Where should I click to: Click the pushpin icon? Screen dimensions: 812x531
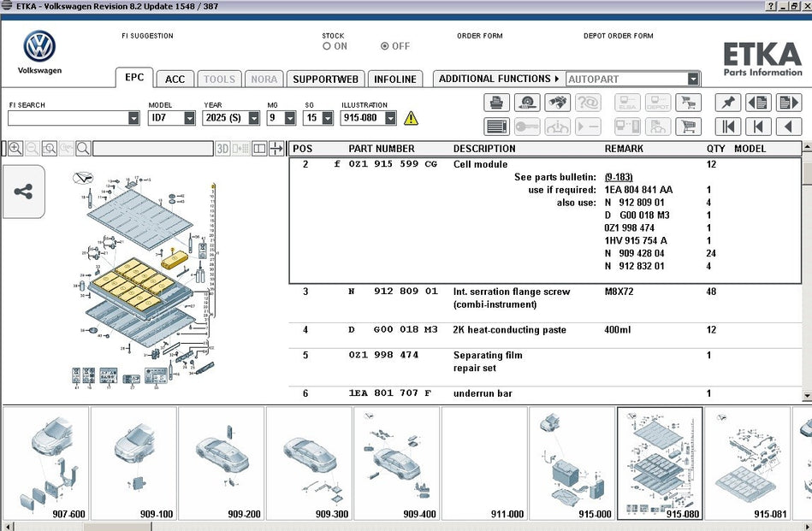(x=727, y=103)
